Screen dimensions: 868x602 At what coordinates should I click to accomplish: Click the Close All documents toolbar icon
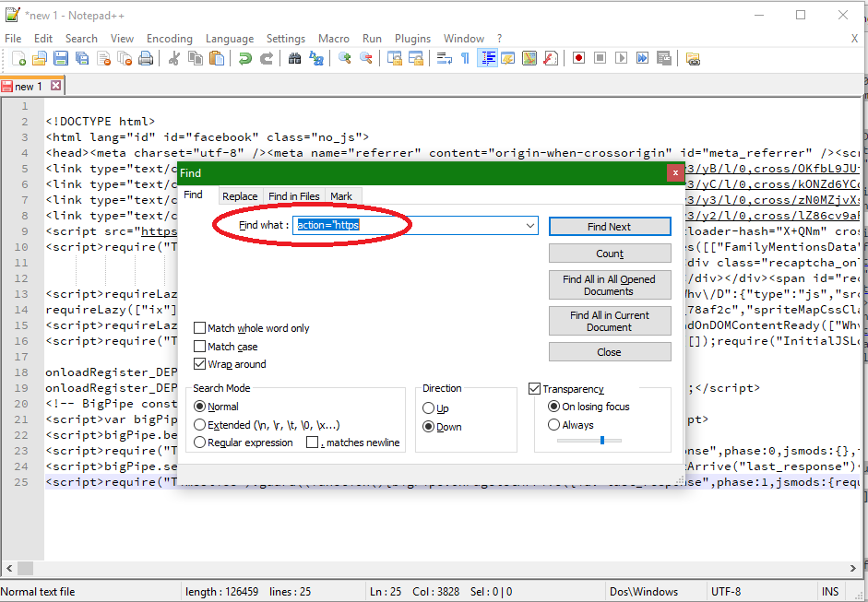[125, 58]
